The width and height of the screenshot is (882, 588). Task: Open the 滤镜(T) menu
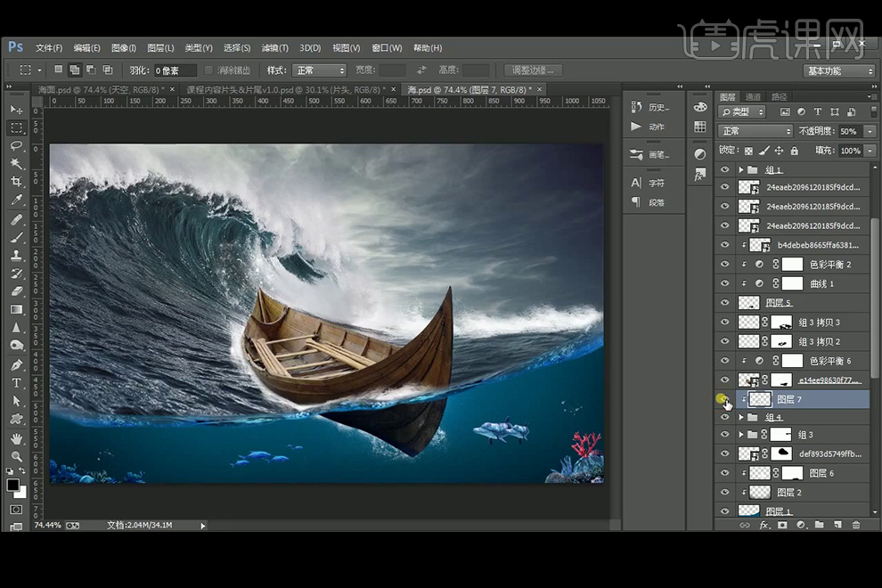(x=274, y=48)
